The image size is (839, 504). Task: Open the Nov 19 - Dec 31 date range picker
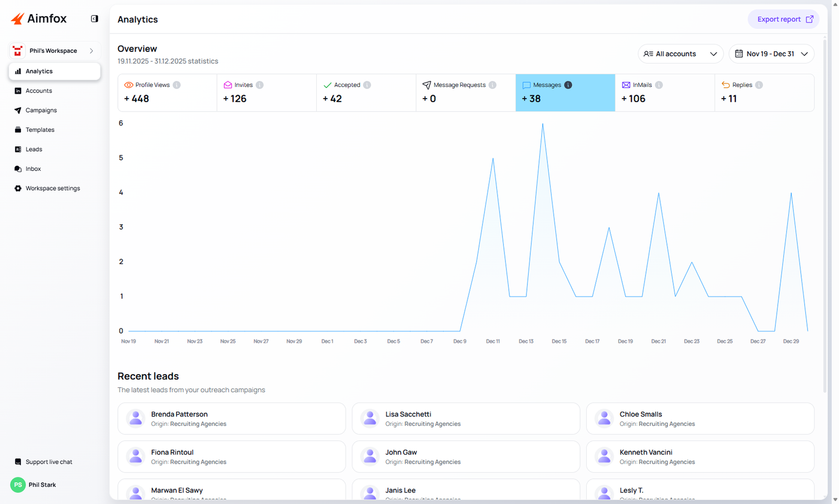pos(771,54)
